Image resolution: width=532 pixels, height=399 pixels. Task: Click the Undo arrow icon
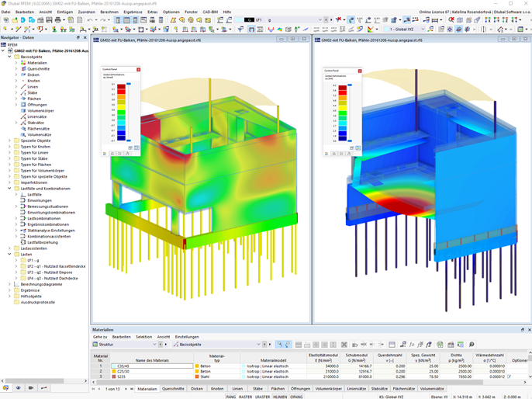click(90, 20)
